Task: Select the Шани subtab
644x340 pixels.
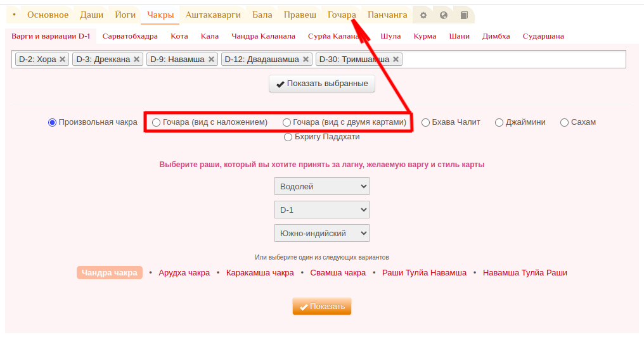Action: [459, 36]
